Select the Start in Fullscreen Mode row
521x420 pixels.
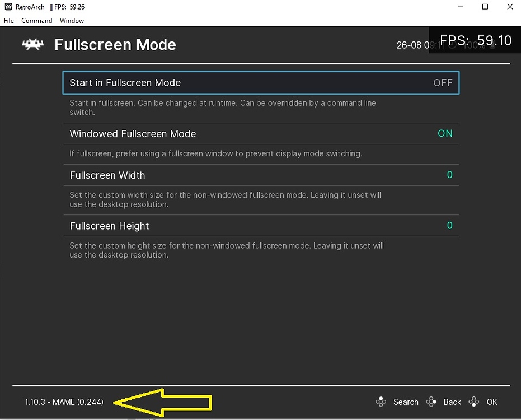click(x=261, y=82)
